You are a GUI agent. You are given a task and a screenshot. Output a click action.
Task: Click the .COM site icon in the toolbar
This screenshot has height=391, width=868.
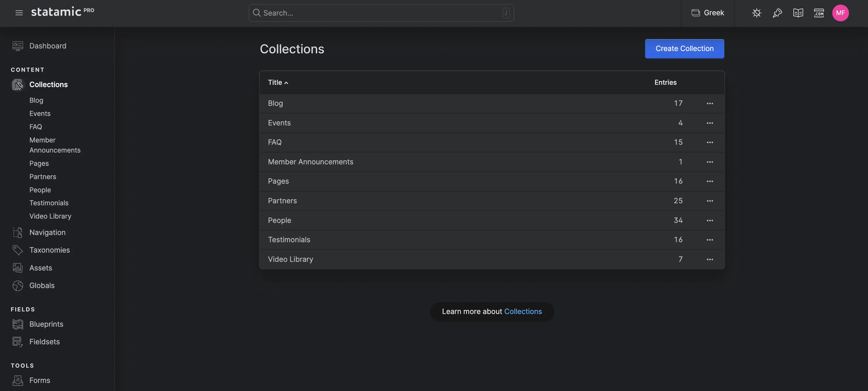pos(819,13)
